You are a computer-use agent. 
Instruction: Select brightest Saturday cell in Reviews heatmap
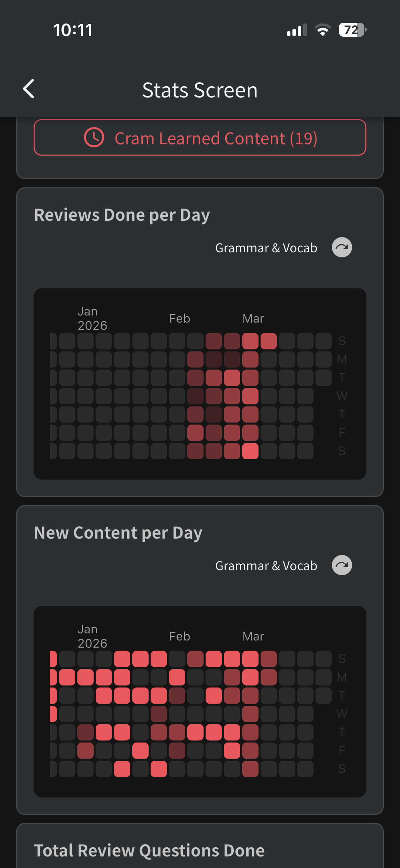tap(250, 451)
